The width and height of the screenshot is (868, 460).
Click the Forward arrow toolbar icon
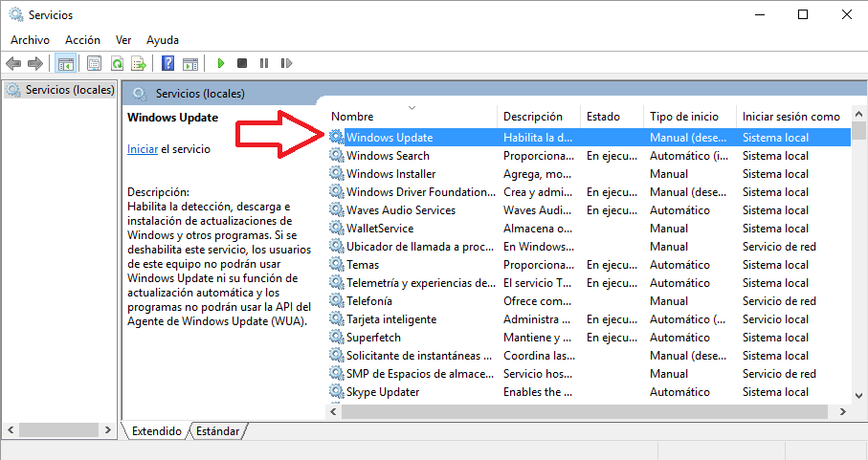coord(35,63)
